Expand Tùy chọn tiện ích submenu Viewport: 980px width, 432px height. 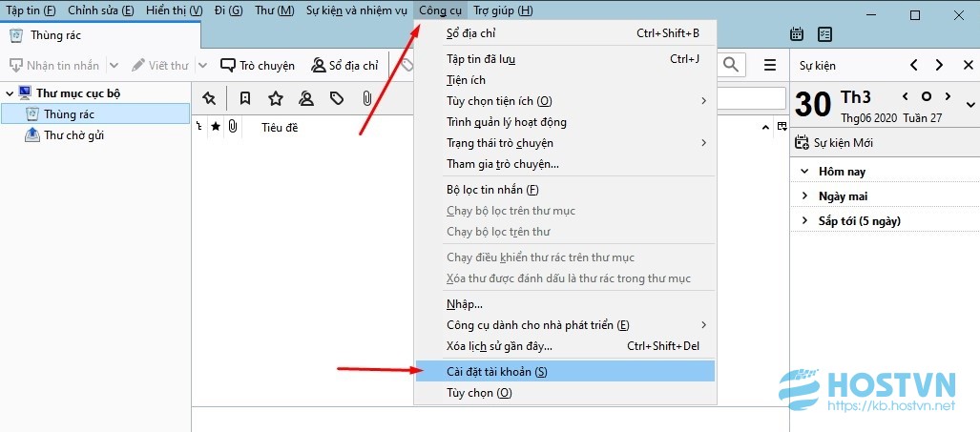point(566,101)
